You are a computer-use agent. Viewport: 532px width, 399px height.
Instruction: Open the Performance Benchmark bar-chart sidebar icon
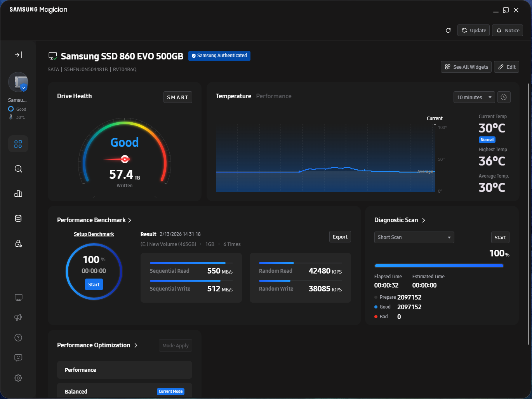pos(18,193)
